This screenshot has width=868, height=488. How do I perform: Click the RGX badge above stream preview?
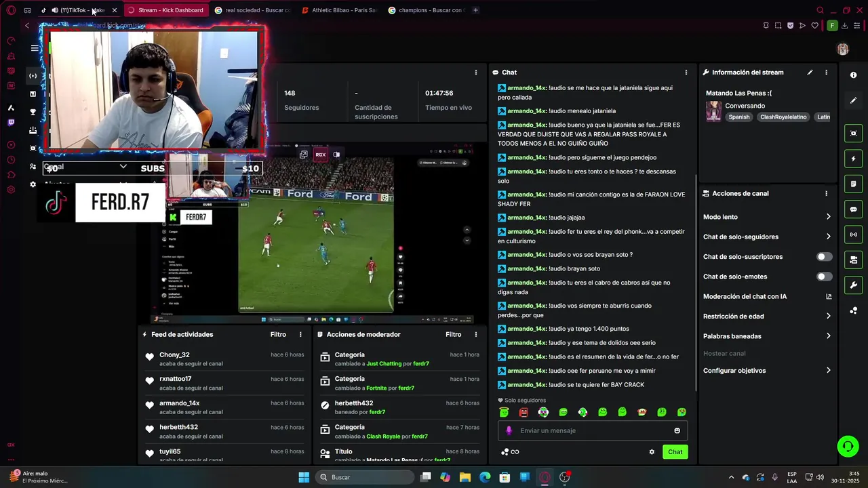pyautogui.click(x=321, y=155)
